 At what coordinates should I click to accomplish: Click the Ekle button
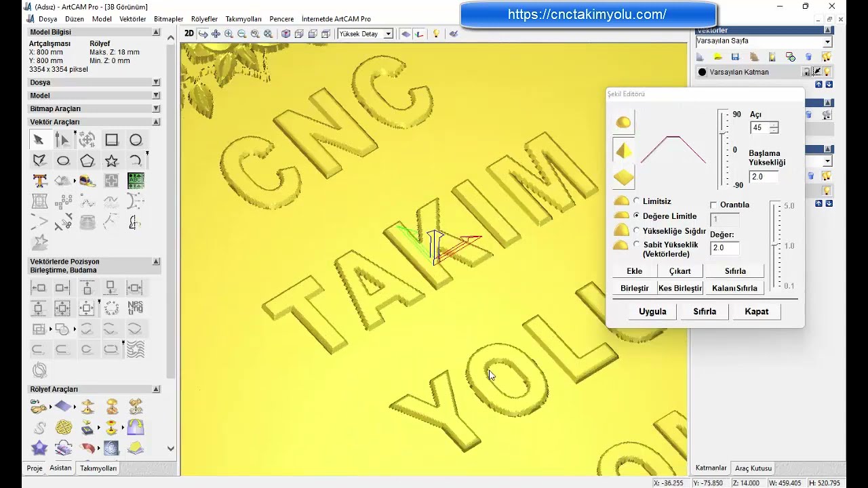(634, 271)
